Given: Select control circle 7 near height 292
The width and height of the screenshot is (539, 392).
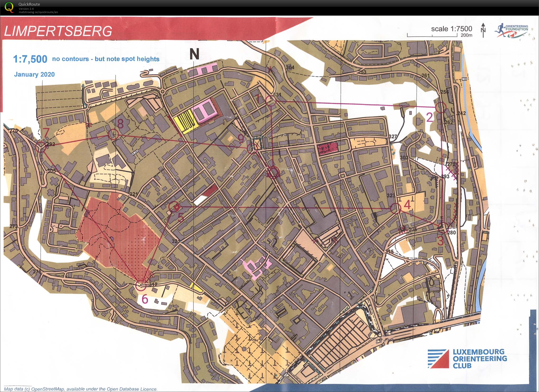Looking at the screenshot, I should pyautogui.click(x=40, y=147).
